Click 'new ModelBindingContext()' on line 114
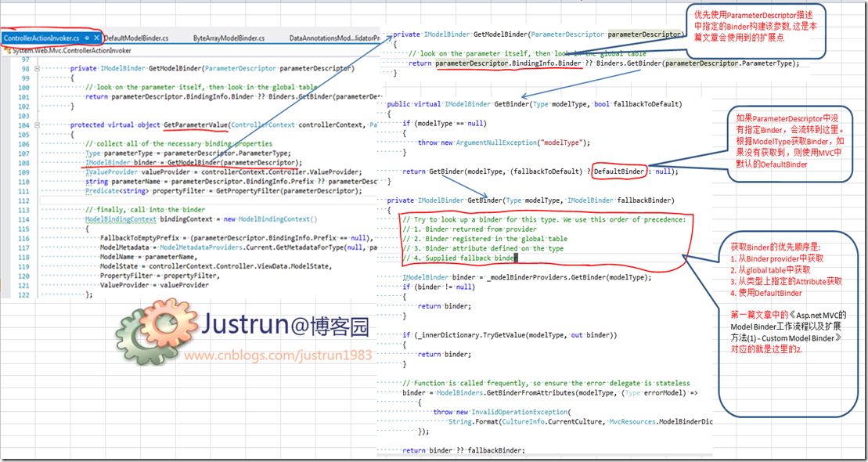The height and width of the screenshot is (462, 868). [271, 219]
